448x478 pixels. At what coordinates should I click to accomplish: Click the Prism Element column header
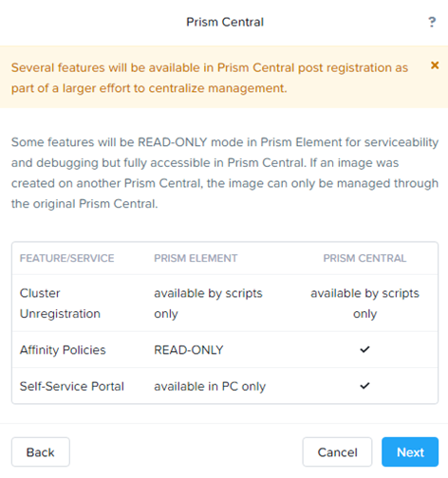(196, 258)
